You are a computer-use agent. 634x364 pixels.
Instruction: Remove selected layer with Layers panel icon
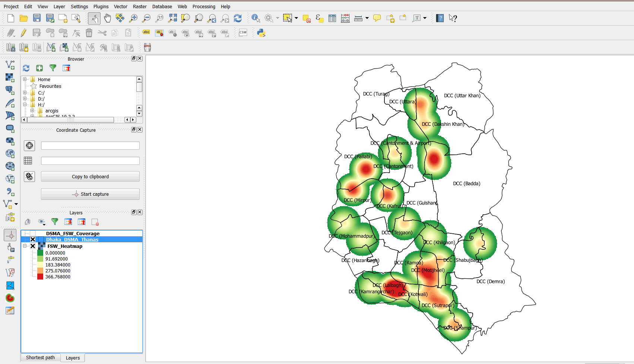pos(95,222)
